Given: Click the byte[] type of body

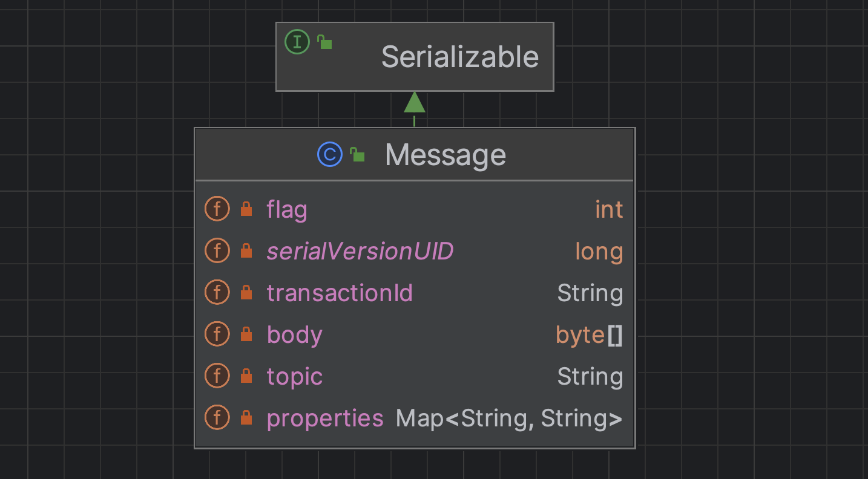Looking at the screenshot, I should tap(589, 335).
